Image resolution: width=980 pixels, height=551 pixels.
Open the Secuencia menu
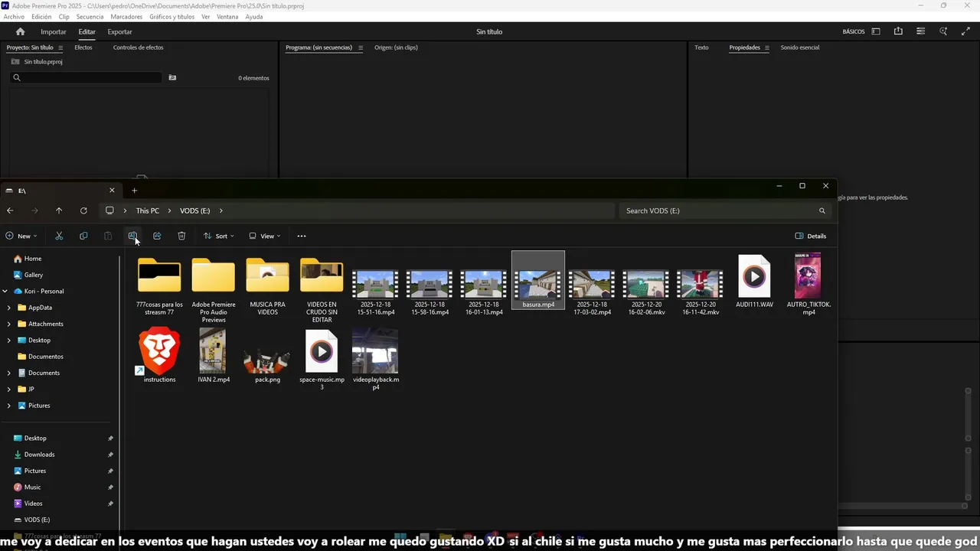click(x=90, y=17)
